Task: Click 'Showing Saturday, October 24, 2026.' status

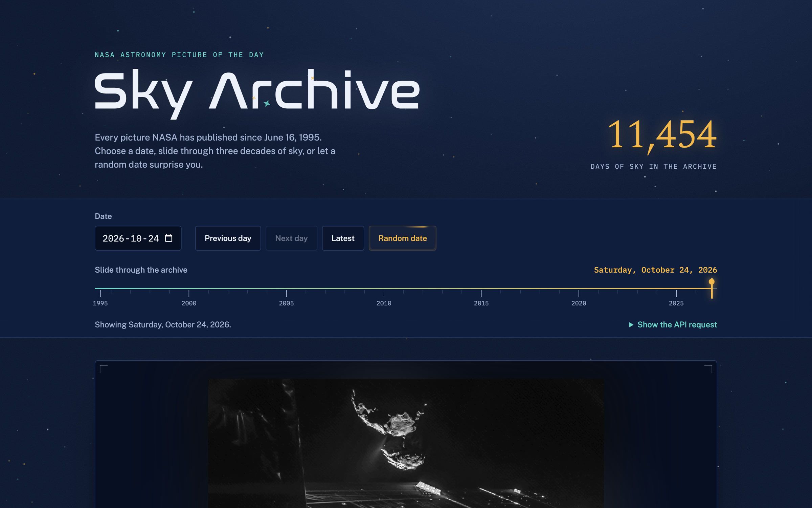Action: click(x=163, y=324)
